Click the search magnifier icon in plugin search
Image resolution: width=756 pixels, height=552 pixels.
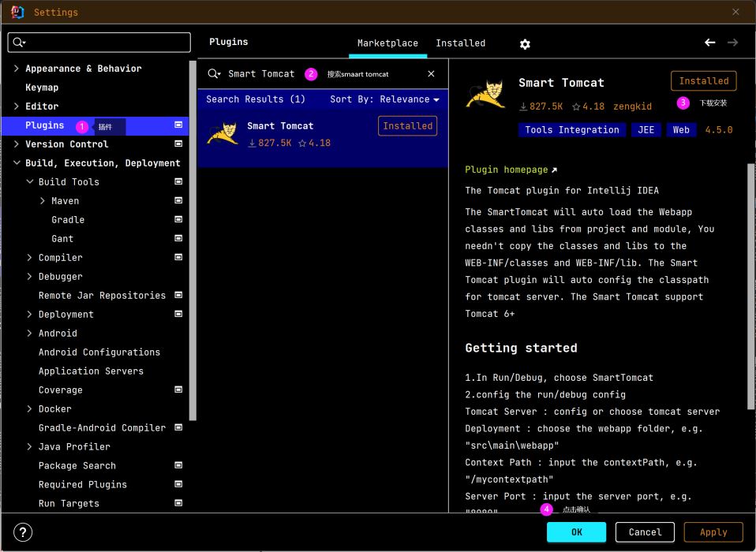coord(213,74)
